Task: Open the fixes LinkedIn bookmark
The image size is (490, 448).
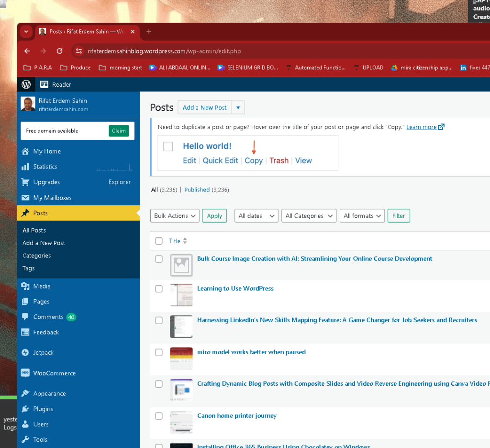Action: pos(475,67)
